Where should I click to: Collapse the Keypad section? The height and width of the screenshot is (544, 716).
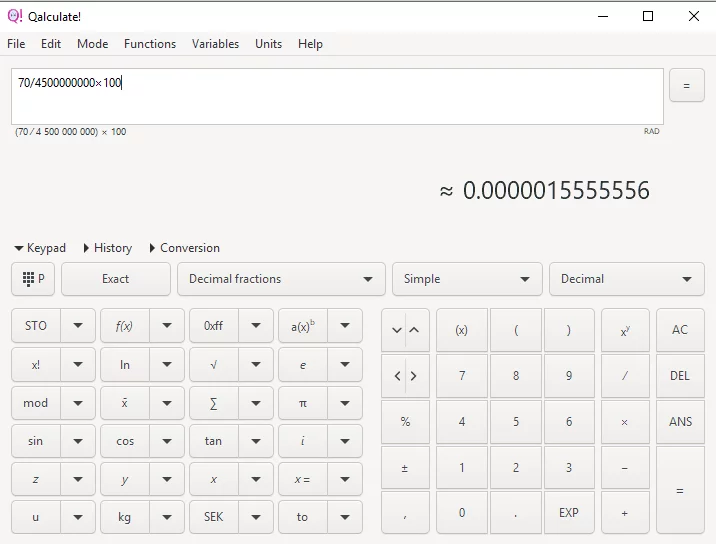pos(40,248)
